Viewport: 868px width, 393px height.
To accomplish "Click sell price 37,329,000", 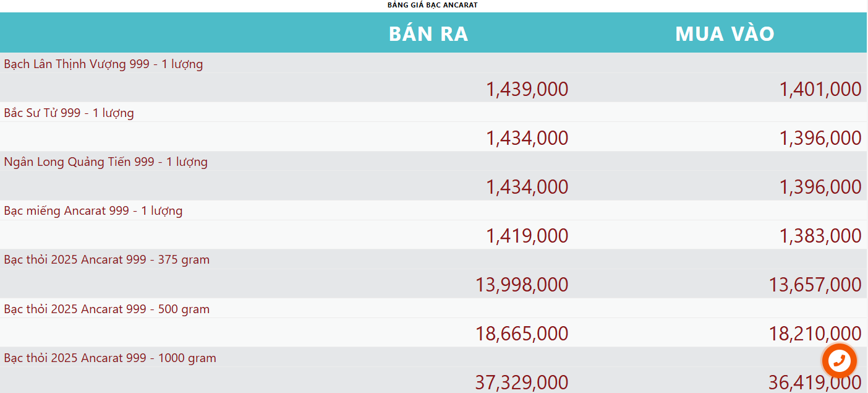I will click(x=521, y=382).
